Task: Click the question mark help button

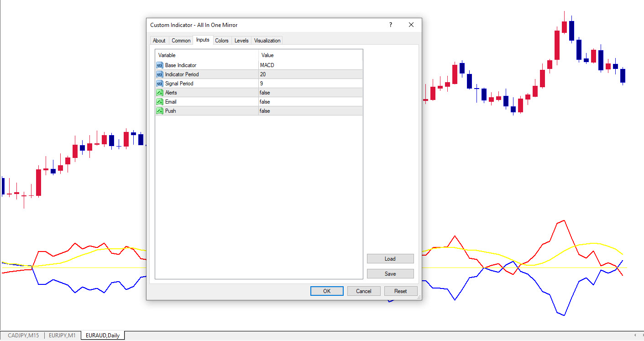Action: point(390,25)
